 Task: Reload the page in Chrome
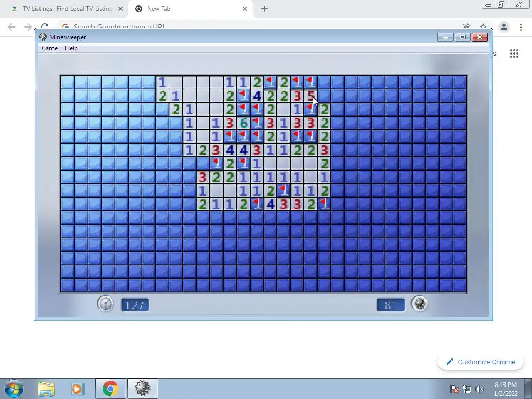point(45,26)
